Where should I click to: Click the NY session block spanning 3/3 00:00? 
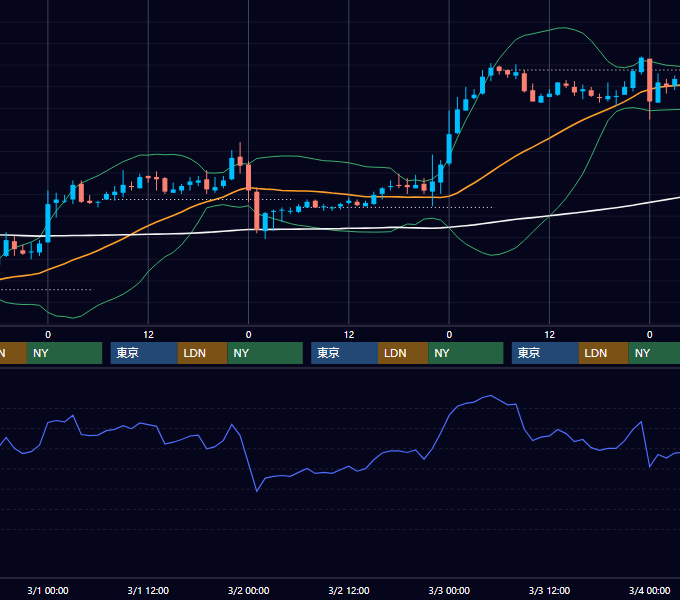coord(466,353)
